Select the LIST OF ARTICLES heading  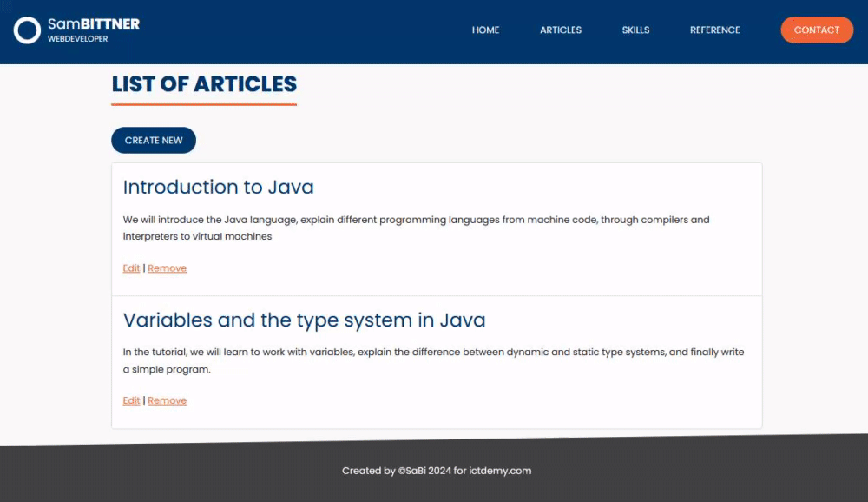tap(204, 84)
